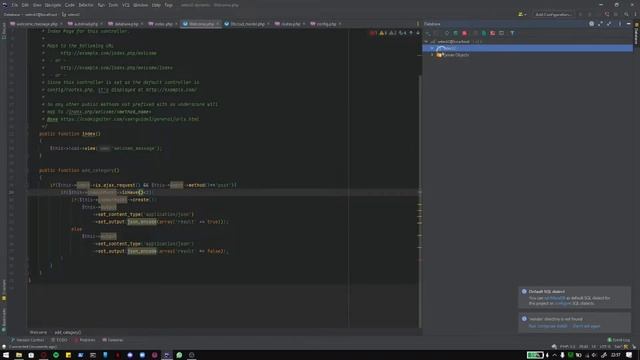This screenshot has width=640, height=360.
Task: Switch to the welcome_message.php editor tab
Action: 37,24
